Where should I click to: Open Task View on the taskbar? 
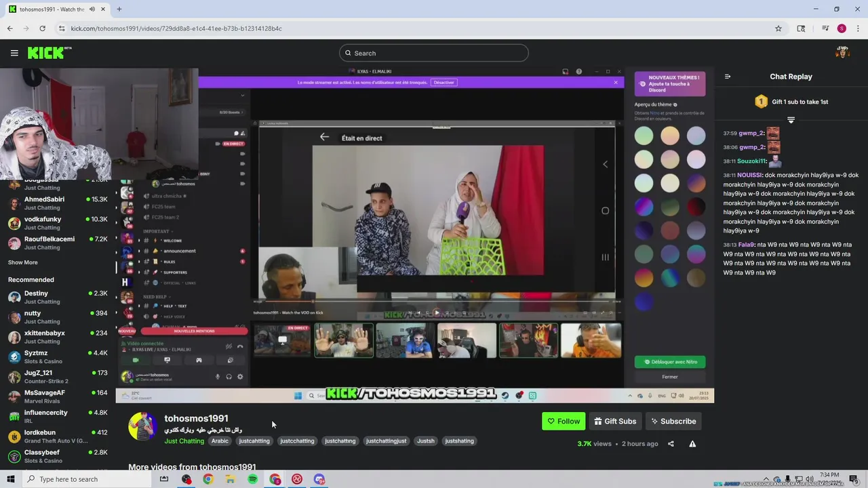(164, 479)
